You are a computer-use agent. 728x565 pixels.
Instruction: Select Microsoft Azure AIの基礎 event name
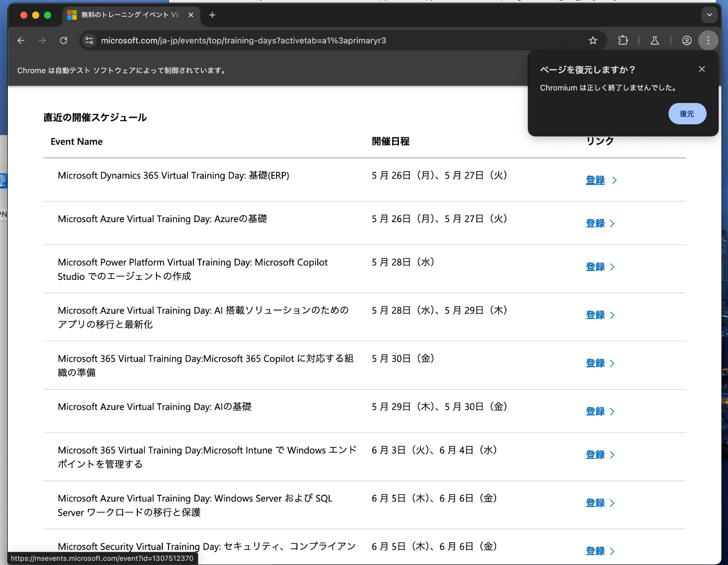(x=154, y=407)
